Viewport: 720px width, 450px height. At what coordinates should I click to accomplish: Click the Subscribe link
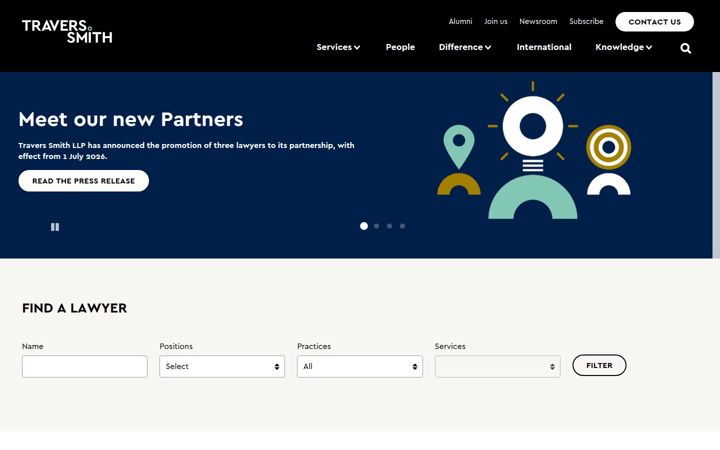click(586, 21)
